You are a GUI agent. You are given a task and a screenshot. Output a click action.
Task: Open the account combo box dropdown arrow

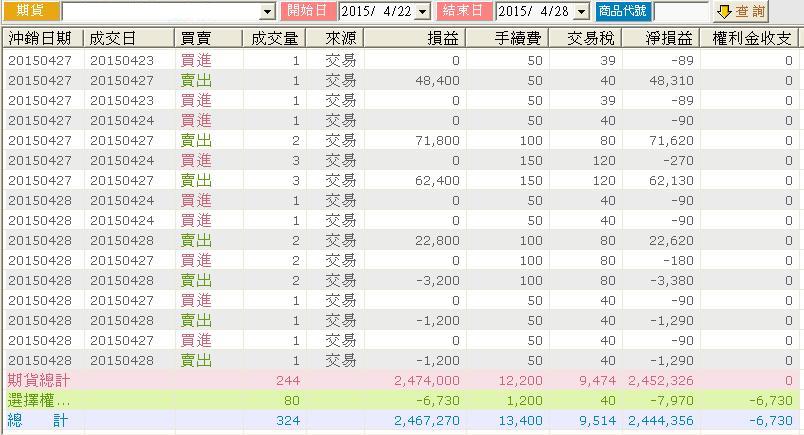(x=267, y=12)
